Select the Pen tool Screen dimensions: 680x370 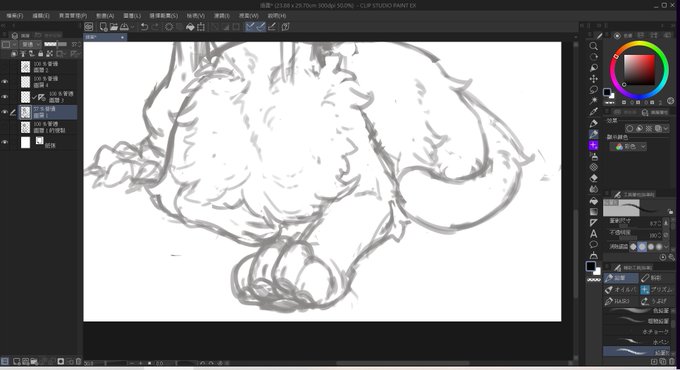coord(593,123)
